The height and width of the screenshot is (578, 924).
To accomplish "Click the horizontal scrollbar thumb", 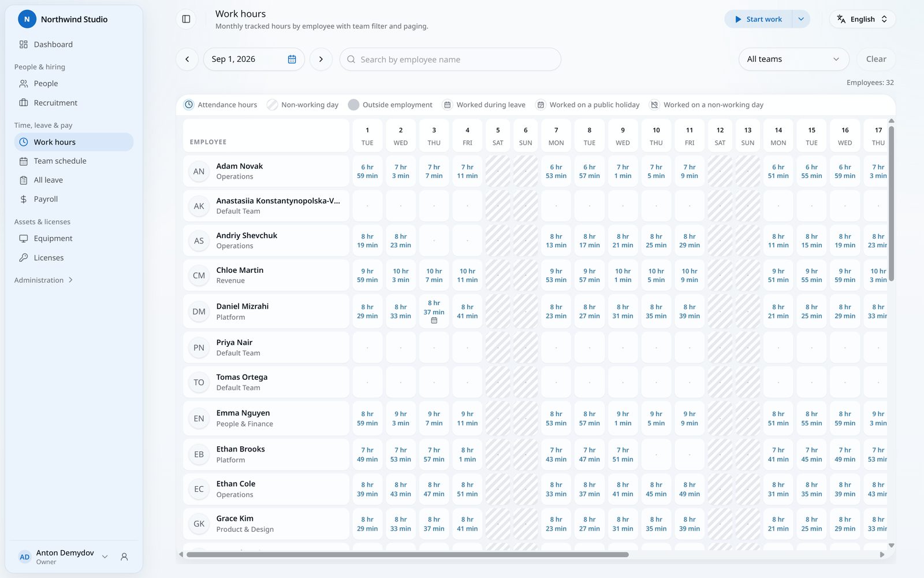I will (407, 554).
